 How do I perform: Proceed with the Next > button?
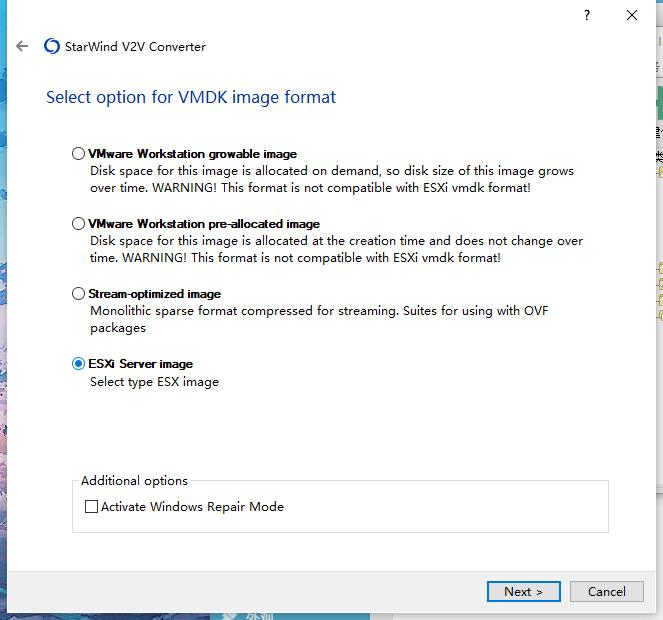coord(523,591)
